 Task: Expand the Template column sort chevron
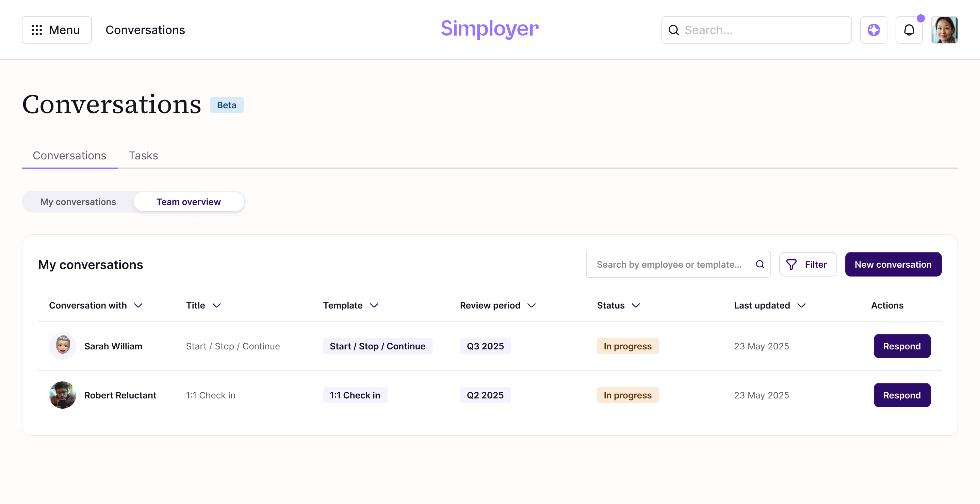point(374,305)
